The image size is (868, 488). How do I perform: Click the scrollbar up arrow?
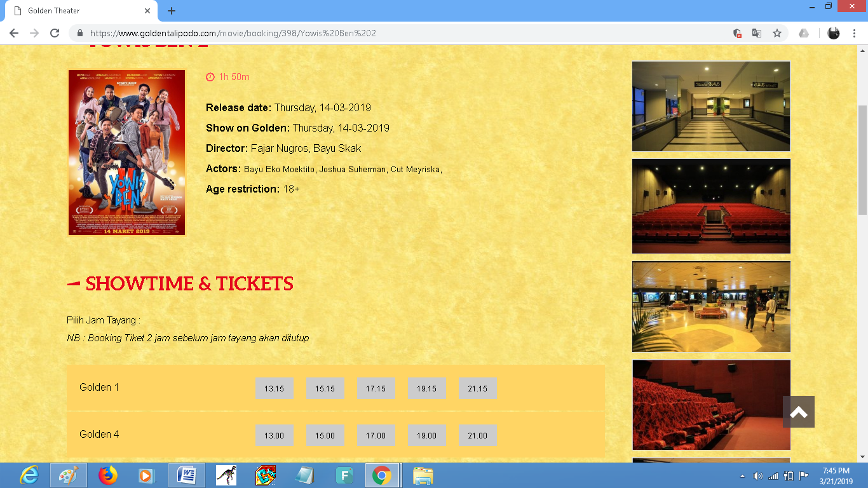coord(862,50)
